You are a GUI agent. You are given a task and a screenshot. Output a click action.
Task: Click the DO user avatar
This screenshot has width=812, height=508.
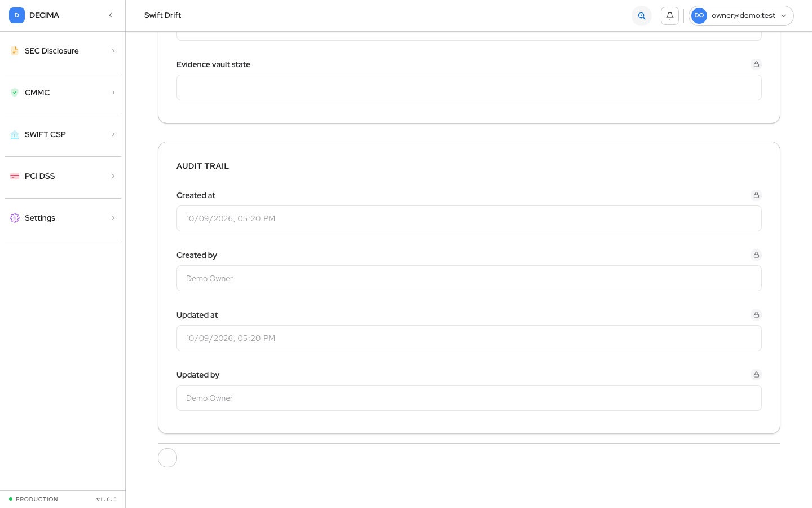point(699,16)
